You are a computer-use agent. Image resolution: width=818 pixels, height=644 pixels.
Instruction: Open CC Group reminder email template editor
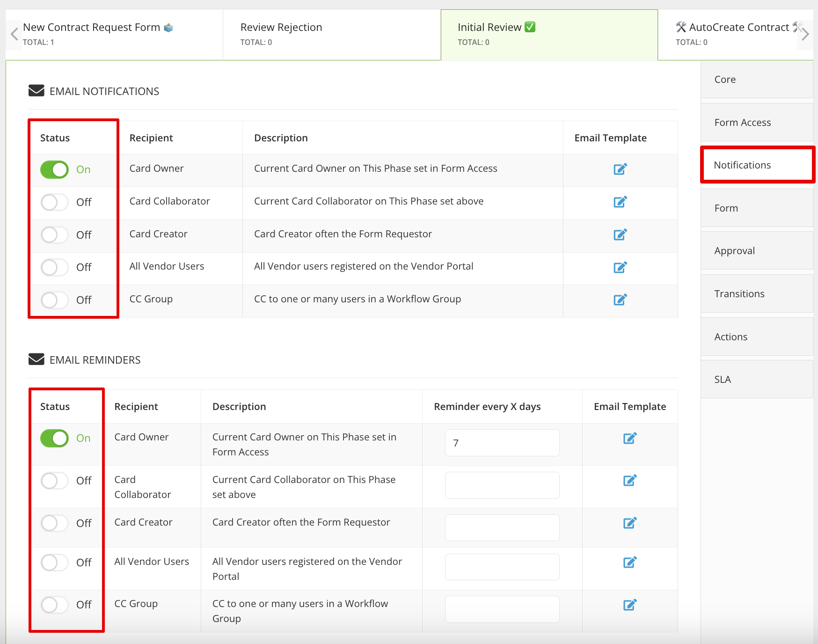click(630, 604)
